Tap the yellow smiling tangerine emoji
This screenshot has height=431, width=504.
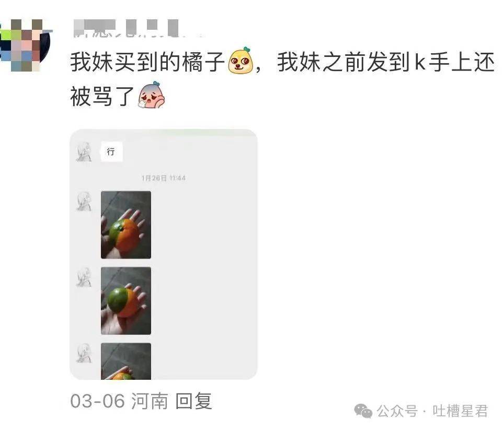240,61
